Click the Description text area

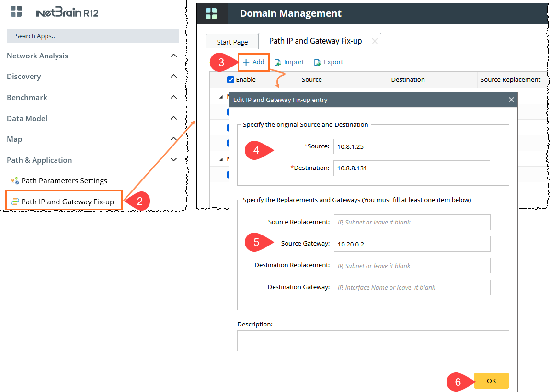(x=373, y=340)
